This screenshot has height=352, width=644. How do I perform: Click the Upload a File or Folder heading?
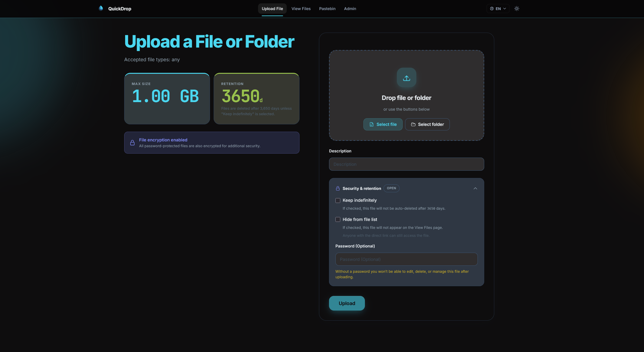coord(209,42)
